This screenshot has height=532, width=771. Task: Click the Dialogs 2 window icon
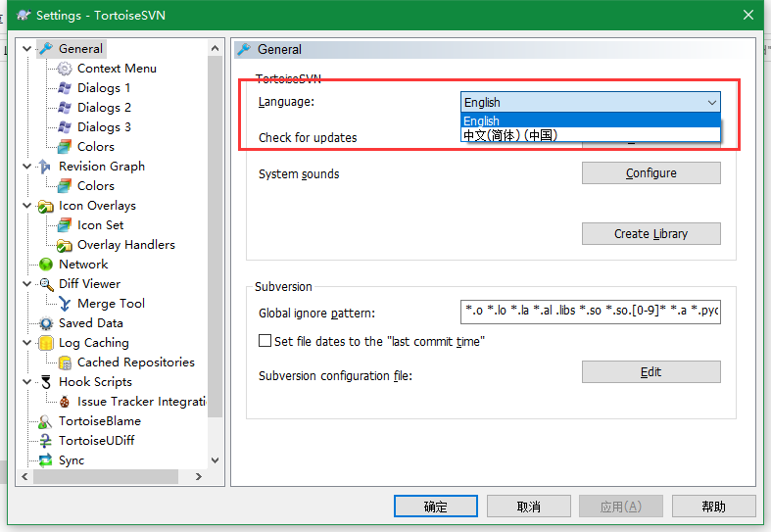tap(65, 108)
